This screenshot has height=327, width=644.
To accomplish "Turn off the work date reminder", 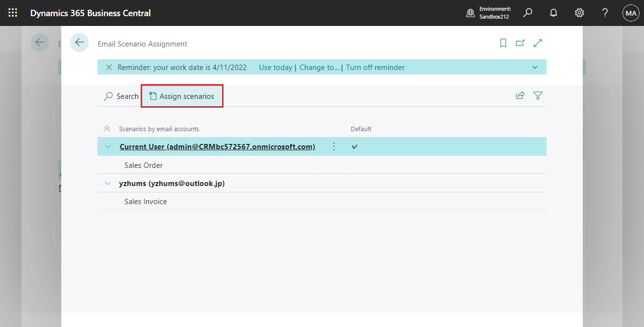I will tap(375, 67).
